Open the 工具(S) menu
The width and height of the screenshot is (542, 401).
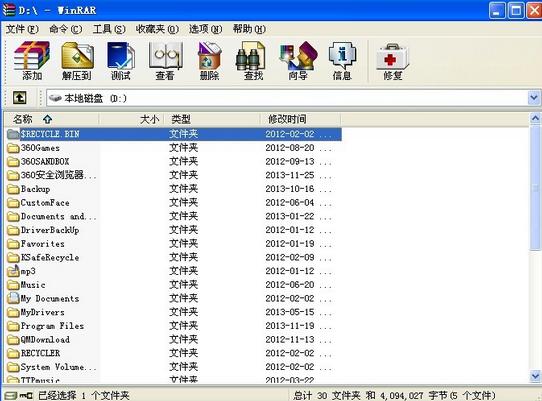tap(109, 29)
